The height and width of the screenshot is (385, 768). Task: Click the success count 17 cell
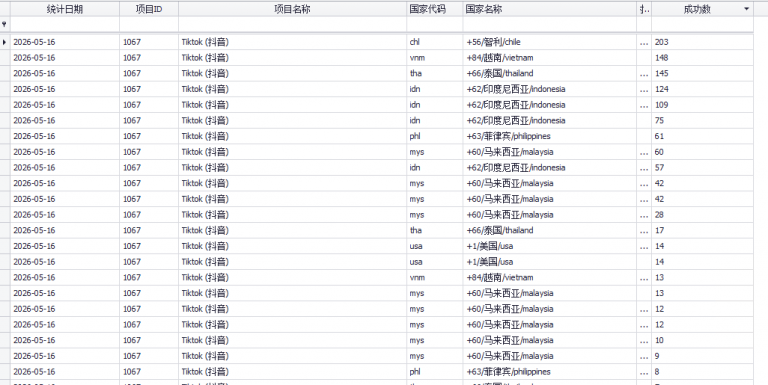pos(702,230)
